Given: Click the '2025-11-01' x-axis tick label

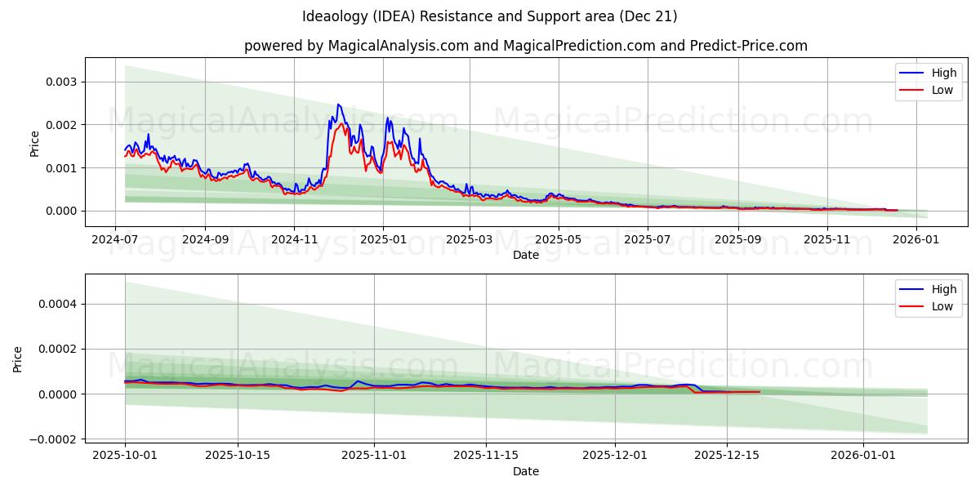Looking at the screenshot, I should 374,456.
